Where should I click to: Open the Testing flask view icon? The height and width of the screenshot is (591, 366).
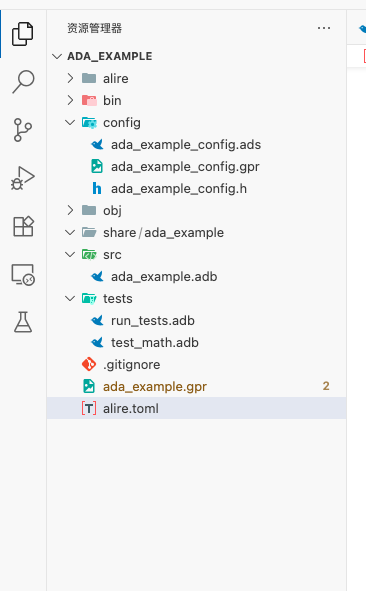coord(23,322)
